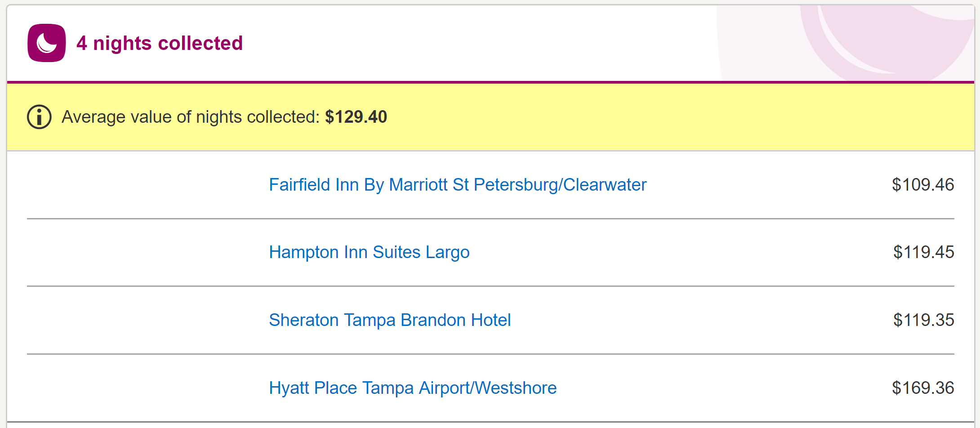Image resolution: width=980 pixels, height=428 pixels.
Task: Click the "Average value of nights collected" label
Action: (x=191, y=117)
